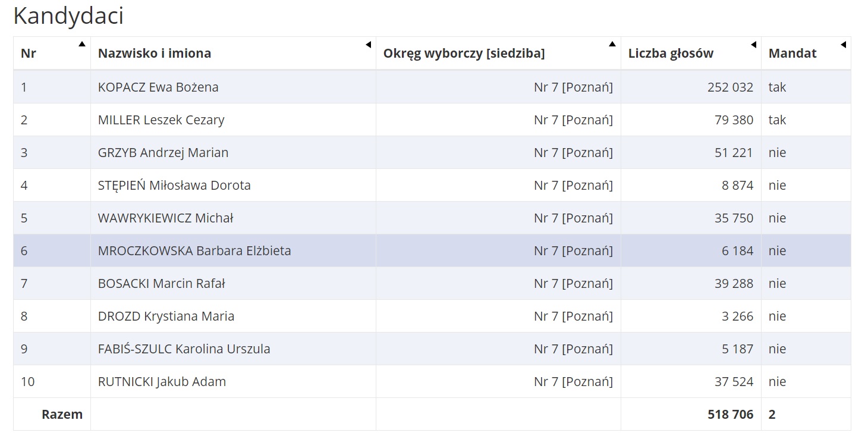
Task: Click the FABIŚ-SZULC Karolina Urszula name
Action: (184, 349)
